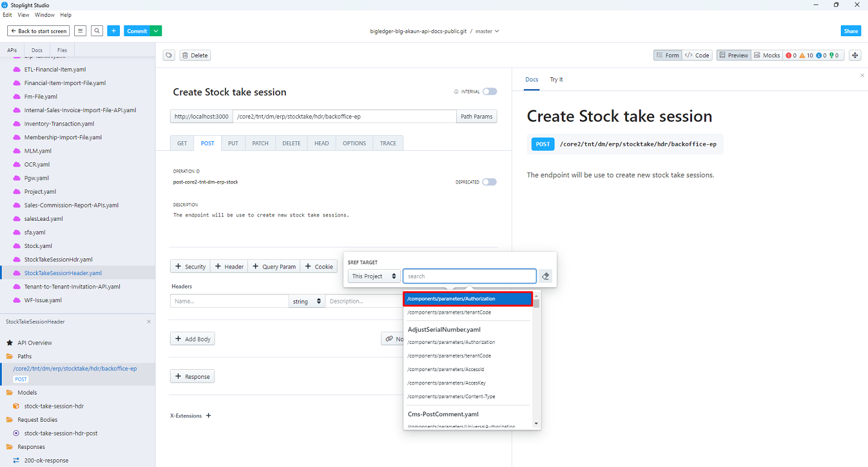The image size is (868, 467).
Task: Click the tag icon beside Delete
Action: pos(169,56)
